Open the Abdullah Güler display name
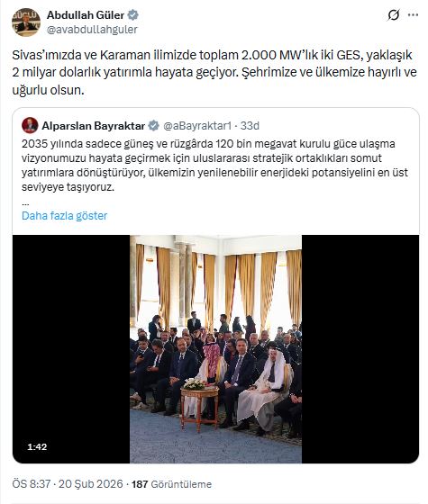 pyautogui.click(x=86, y=14)
